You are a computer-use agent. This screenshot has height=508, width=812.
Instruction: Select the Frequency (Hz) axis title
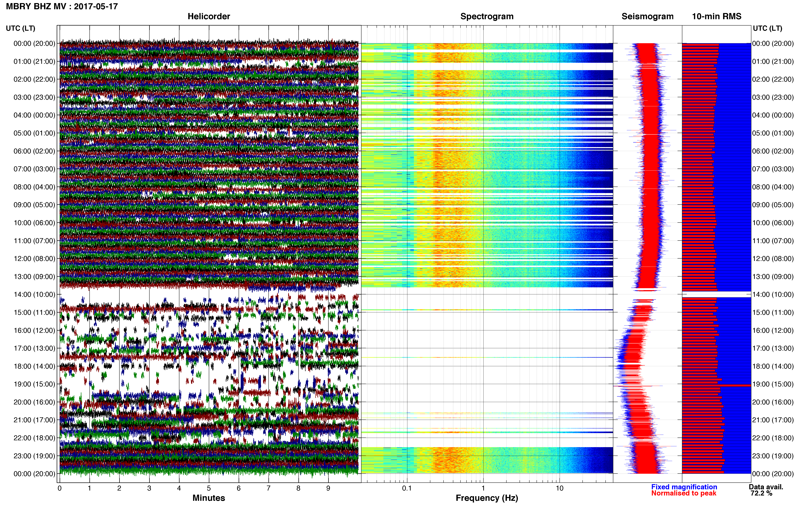[487, 498]
